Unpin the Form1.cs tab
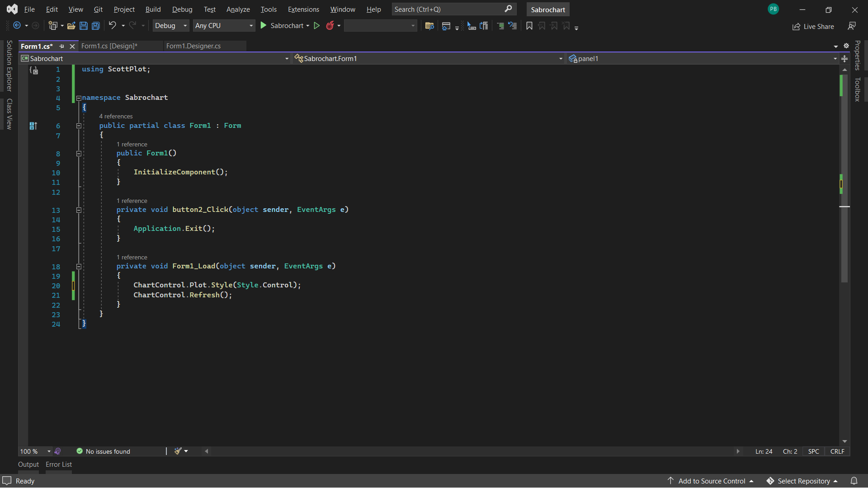 (x=61, y=46)
